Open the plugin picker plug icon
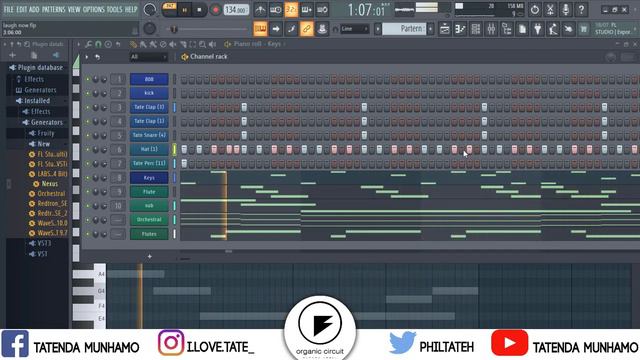640x360 pixels. (x=538, y=29)
